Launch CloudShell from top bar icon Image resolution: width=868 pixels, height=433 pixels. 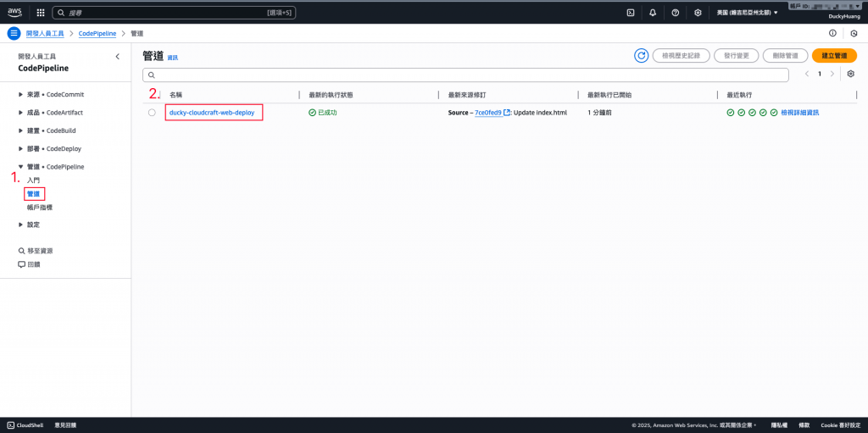click(630, 12)
